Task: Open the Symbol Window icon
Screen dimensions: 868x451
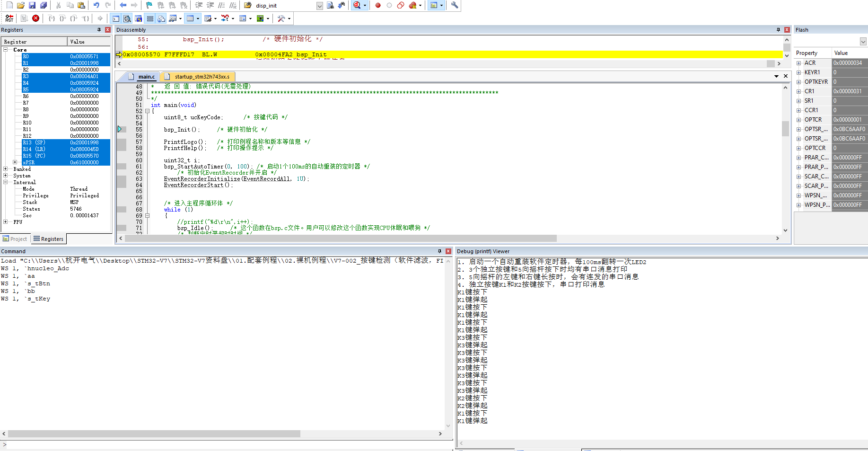Action: coord(139,18)
